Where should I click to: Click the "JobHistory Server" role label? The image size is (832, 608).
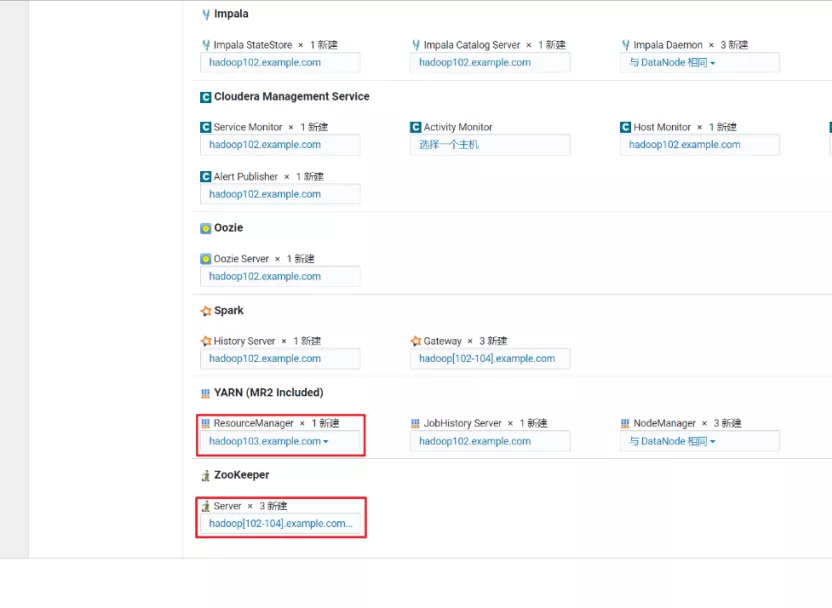463,423
